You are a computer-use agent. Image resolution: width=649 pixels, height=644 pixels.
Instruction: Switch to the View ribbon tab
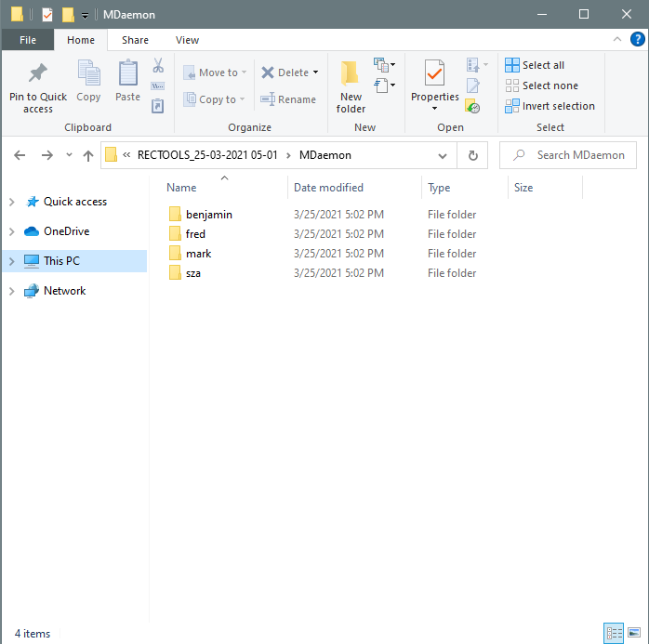187,40
